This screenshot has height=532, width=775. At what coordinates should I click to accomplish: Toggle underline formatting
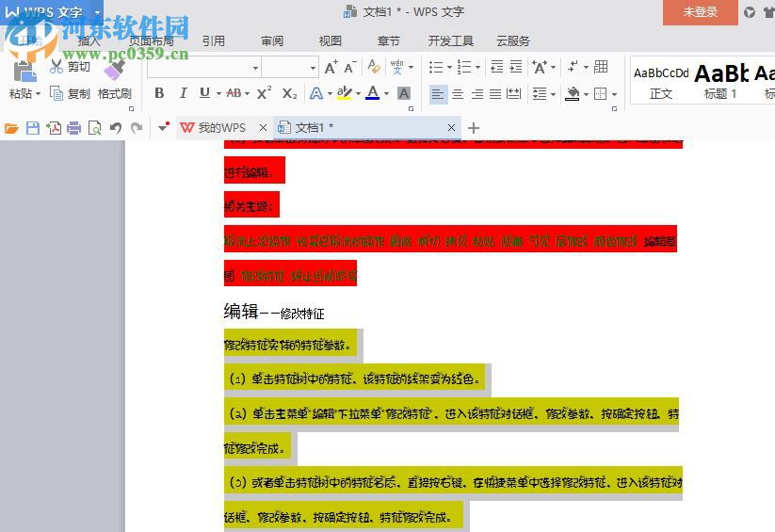(204, 93)
